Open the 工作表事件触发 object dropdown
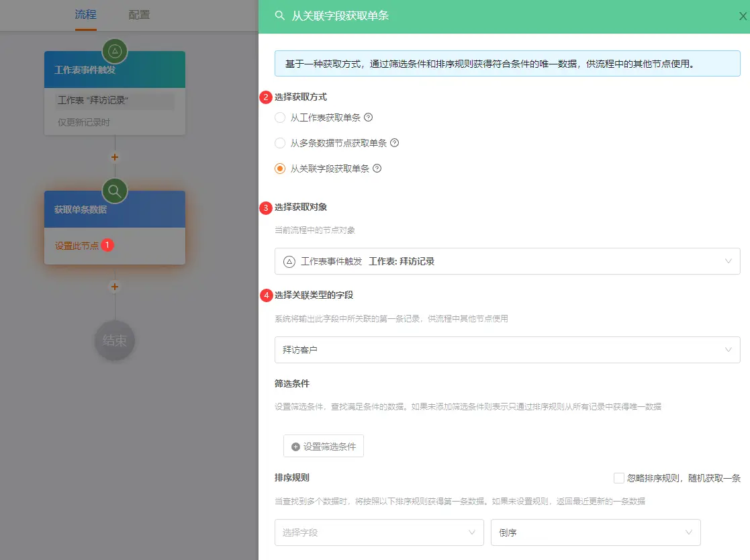Image resolution: width=750 pixels, height=560 pixels. click(508, 261)
